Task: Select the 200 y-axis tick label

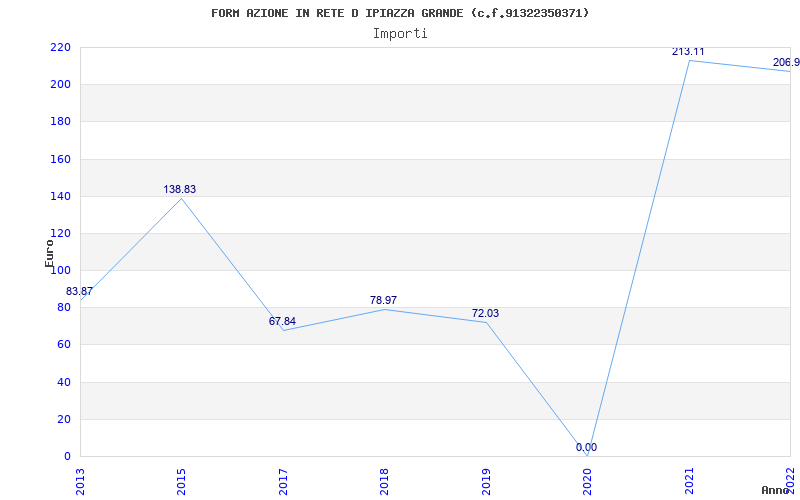Action: pyautogui.click(x=60, y=85)
